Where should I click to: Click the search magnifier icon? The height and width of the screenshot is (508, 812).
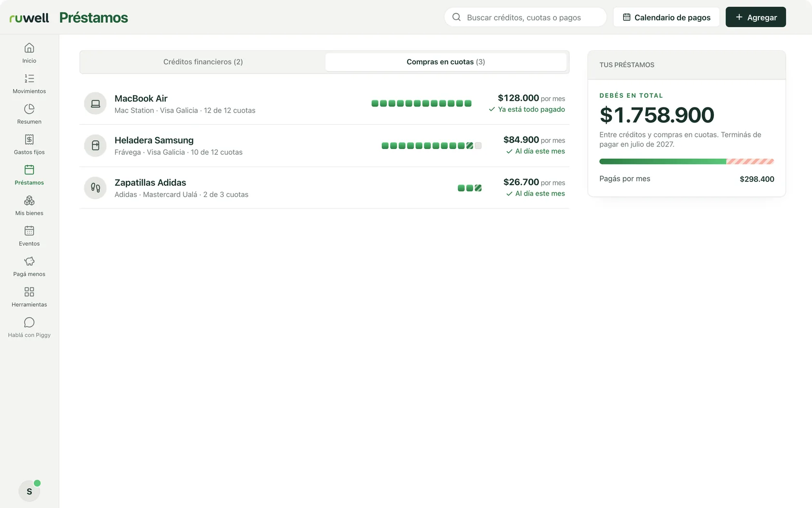coord(456,17)
